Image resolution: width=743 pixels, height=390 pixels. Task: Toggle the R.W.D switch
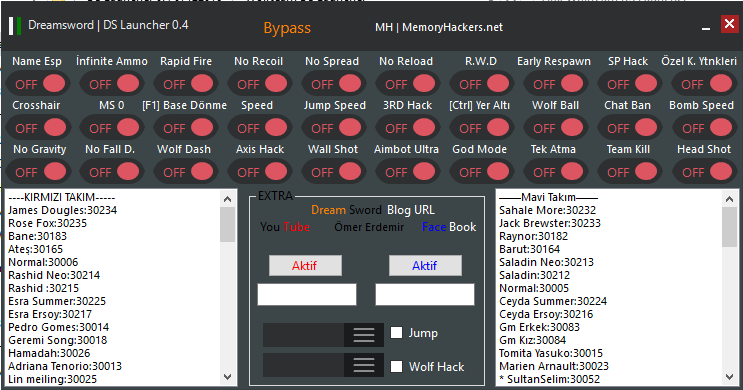tap(481, 84)
